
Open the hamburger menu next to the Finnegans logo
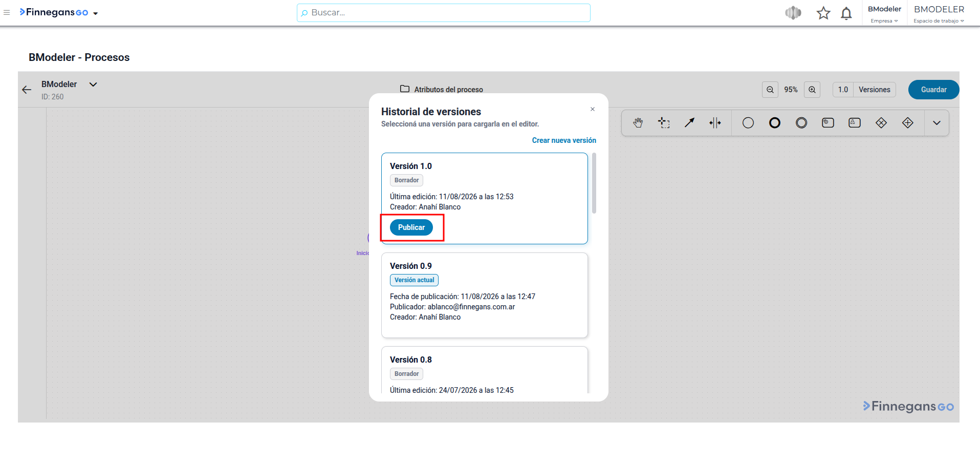point(7,12)
